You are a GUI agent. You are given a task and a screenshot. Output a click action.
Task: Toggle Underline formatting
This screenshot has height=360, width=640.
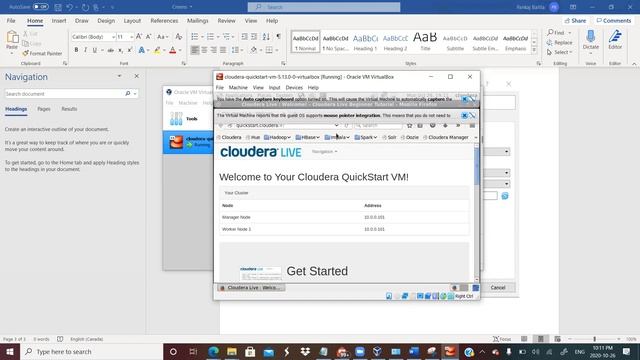click(94, 50)
